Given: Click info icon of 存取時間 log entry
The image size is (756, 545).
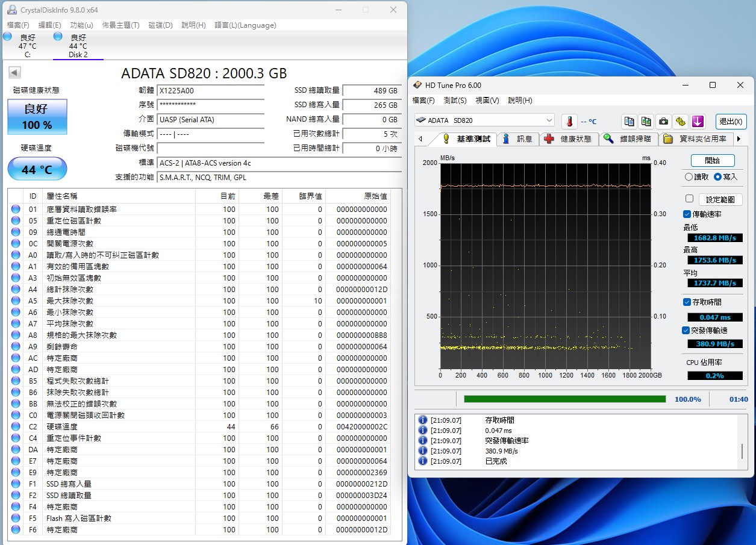Looking at the screenshot, I should pos(423,420).
